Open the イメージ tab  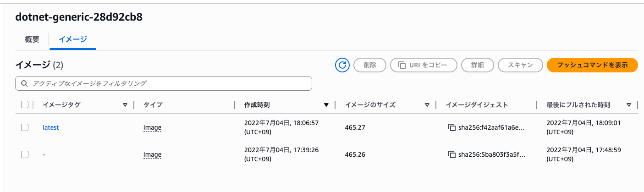click(73, 39)
